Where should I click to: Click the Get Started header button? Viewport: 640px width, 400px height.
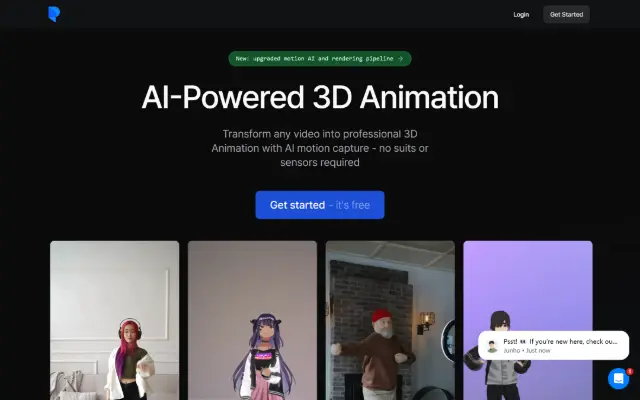[566, 14]
